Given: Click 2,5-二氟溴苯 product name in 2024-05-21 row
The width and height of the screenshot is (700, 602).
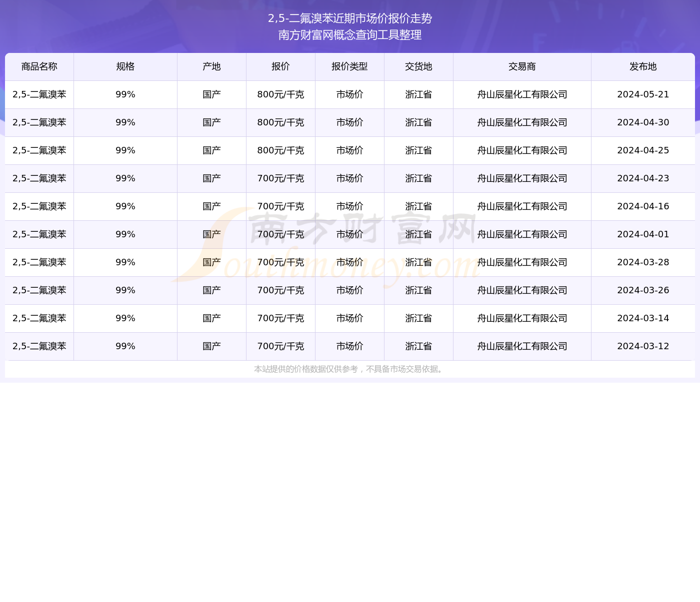Looking at the screenshot, I should point(39,95).
